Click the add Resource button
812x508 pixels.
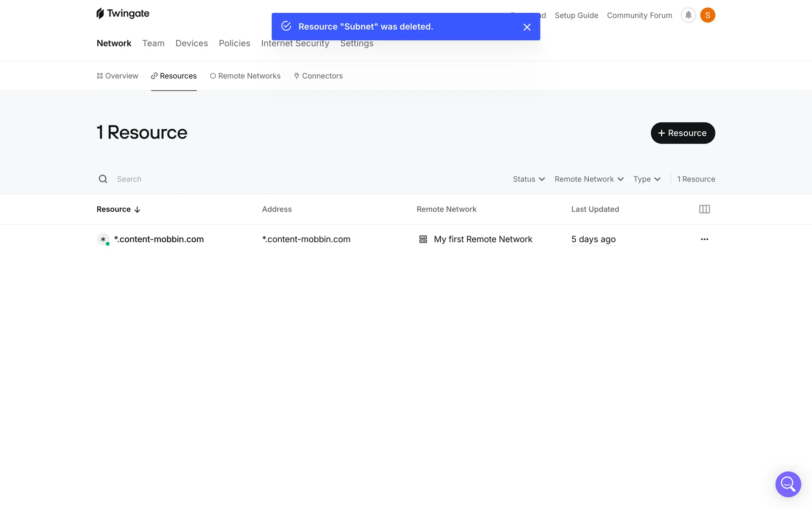pyautogui.click(x=683, y=133)
